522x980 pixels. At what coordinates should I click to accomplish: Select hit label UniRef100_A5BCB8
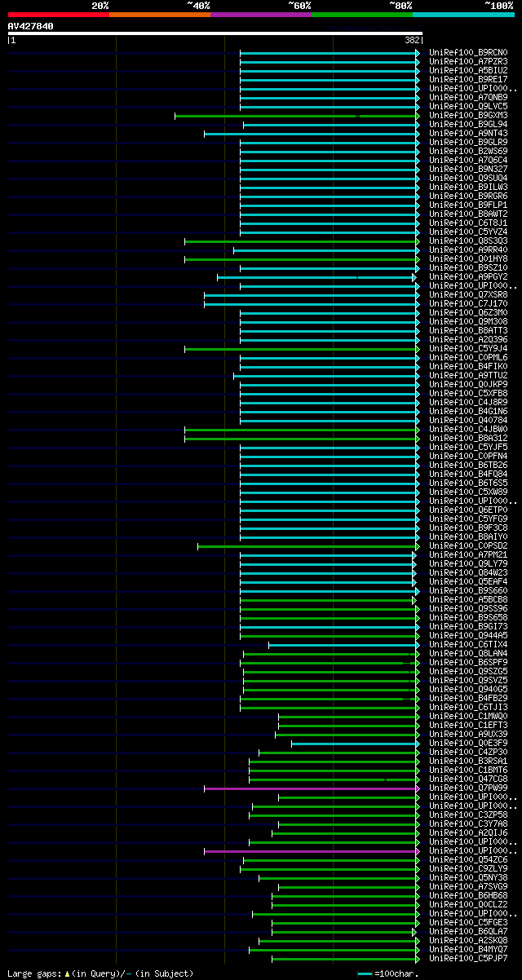(x=469, y=600)
